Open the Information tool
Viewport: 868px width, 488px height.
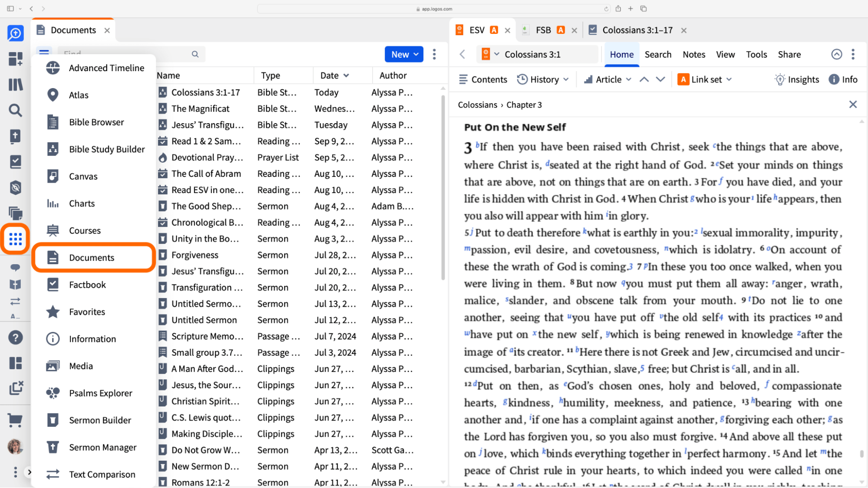coord(95,339)
